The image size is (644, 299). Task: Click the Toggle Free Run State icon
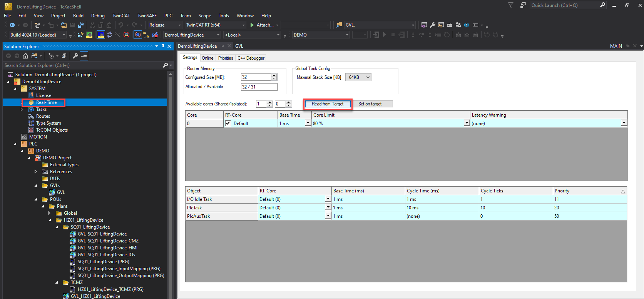126,35
